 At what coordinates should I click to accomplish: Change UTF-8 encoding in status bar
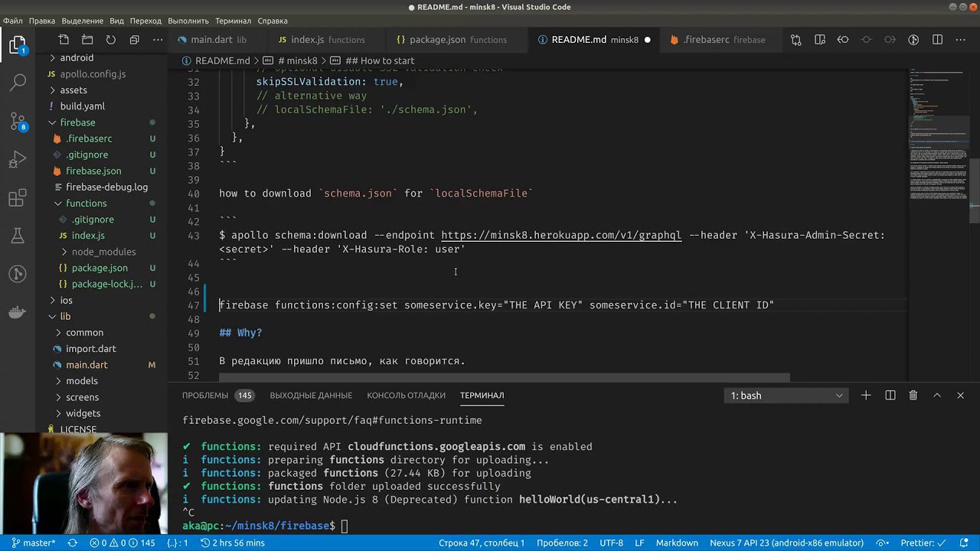point(611,543)
